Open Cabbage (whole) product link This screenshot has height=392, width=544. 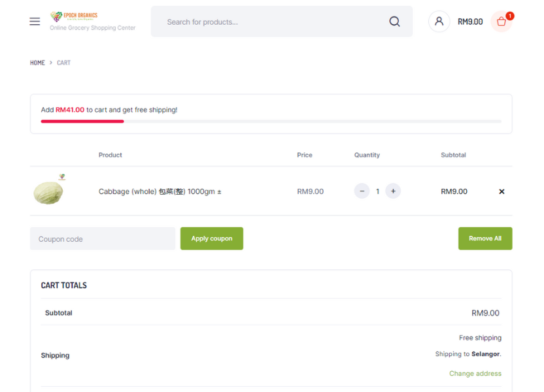pyautogui.click(x=160, y=191)
